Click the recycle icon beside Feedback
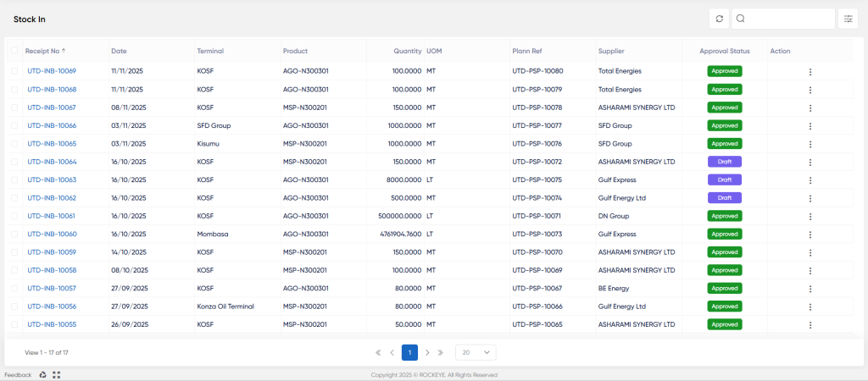Viewport: 868px width, 381px height. coord(42,375)
